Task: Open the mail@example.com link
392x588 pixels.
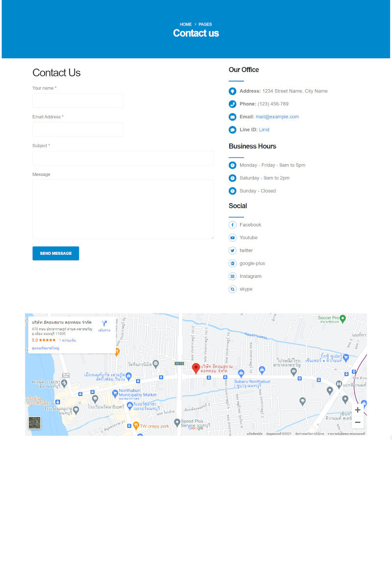Action: click(277, 117)
